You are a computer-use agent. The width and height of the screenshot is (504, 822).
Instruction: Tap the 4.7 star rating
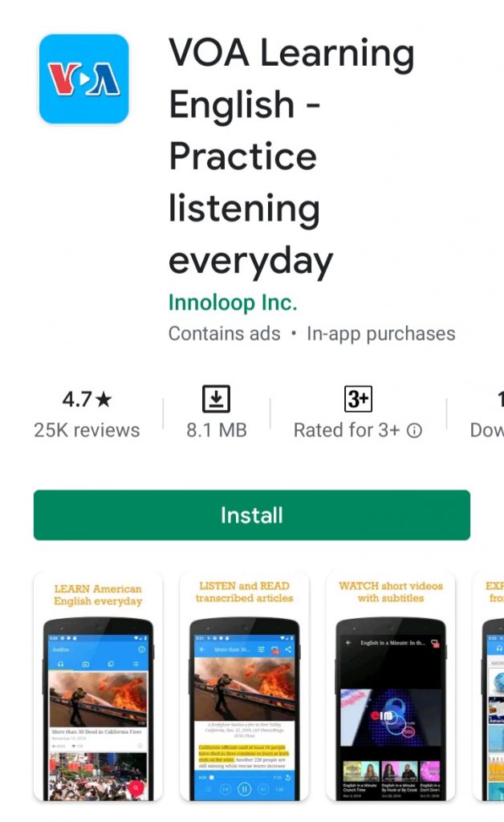[x=87, y=400]
